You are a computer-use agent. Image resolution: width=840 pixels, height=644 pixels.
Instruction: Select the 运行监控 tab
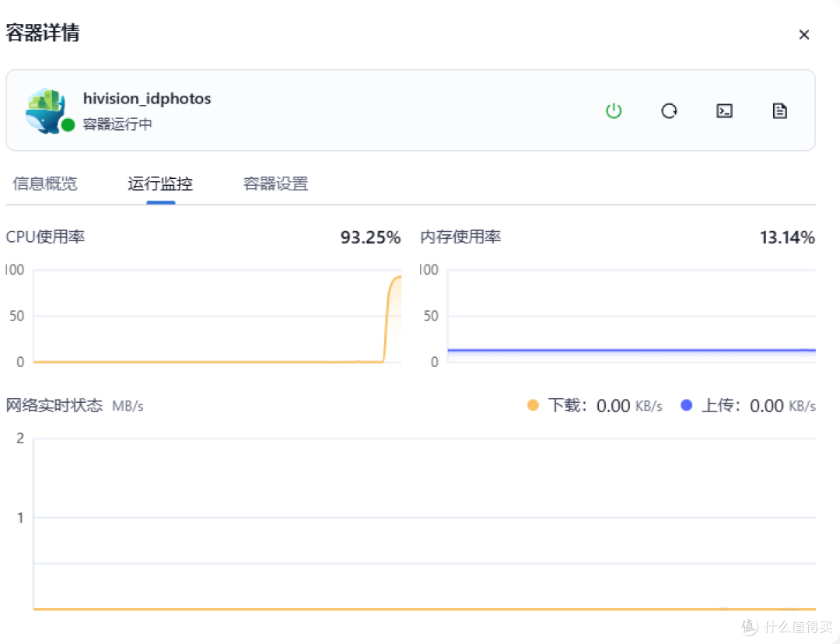tap(160, 184)
